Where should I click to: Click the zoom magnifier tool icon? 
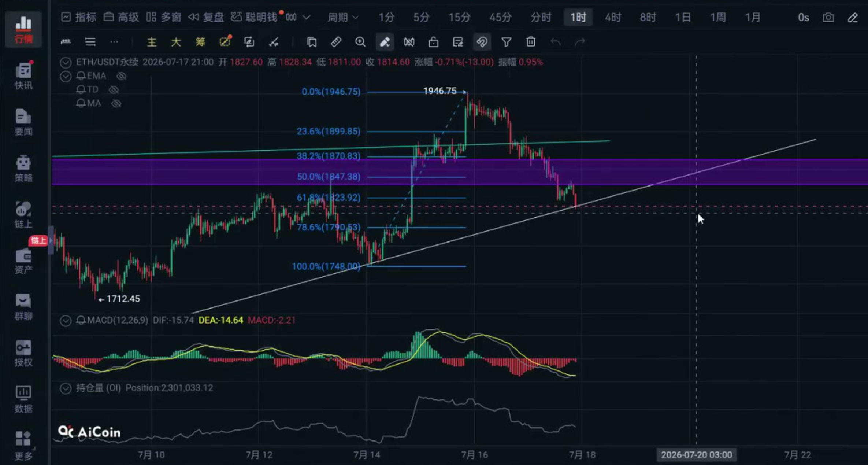(360, 42)
